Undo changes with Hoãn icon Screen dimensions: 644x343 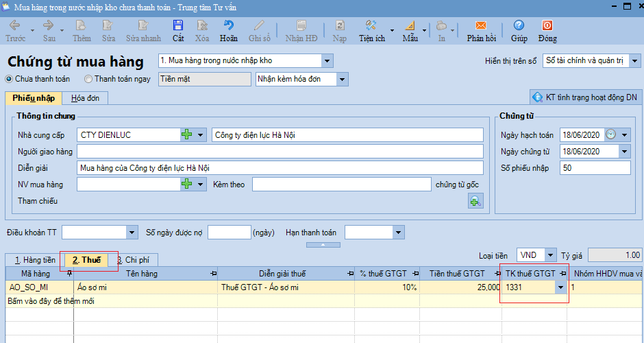coord(228,25)
